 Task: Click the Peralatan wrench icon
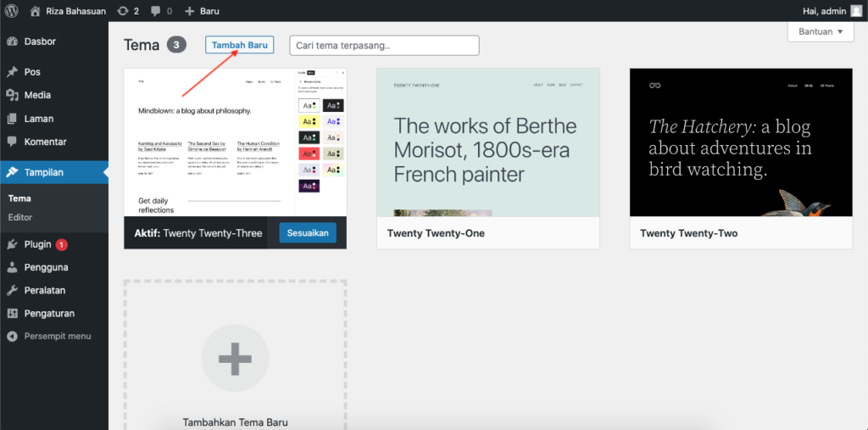point(12,290)
